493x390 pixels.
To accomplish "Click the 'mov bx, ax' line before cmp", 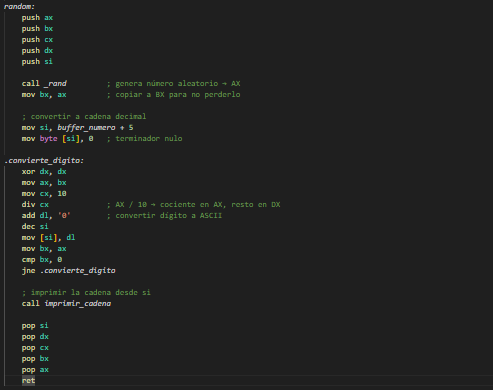I will tap(44, 248).
